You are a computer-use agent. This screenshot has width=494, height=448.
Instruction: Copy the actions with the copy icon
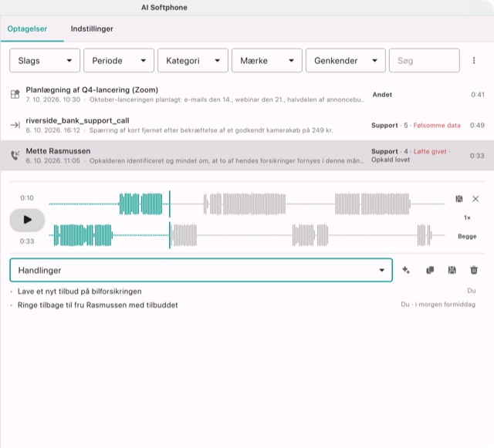click(x=430, y=270)
